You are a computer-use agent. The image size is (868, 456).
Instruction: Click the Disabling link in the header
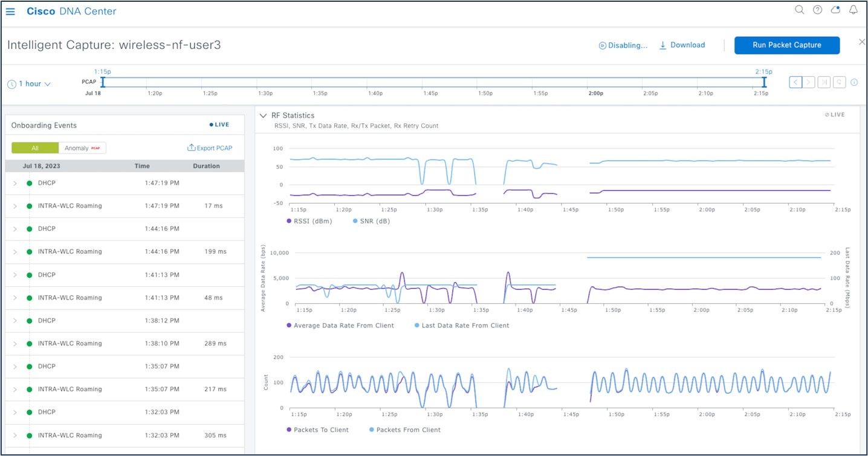pyautogui.click(x=623, y=45)
